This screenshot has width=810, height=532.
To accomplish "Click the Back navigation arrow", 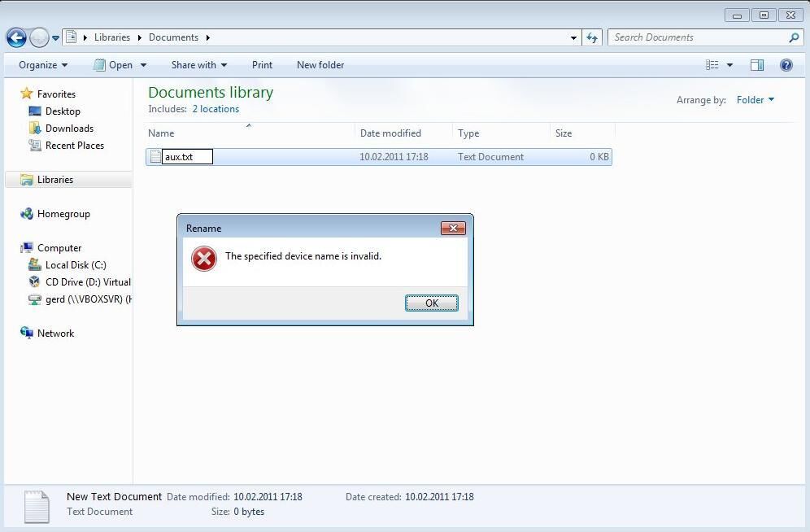I will [16, 37].
